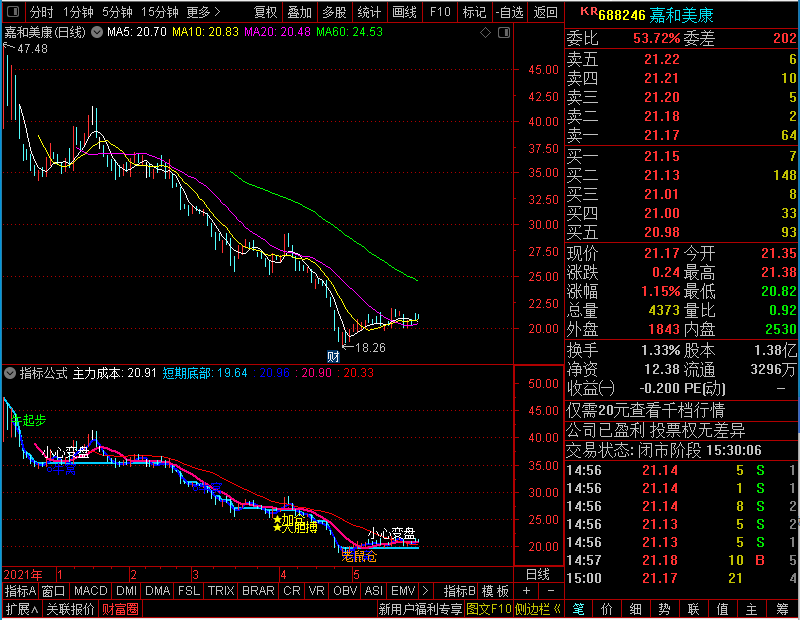Image resolution: width=800 pixels, height=620 pixels.
Task: Open 图文F10 link
Action: [489, 609]
